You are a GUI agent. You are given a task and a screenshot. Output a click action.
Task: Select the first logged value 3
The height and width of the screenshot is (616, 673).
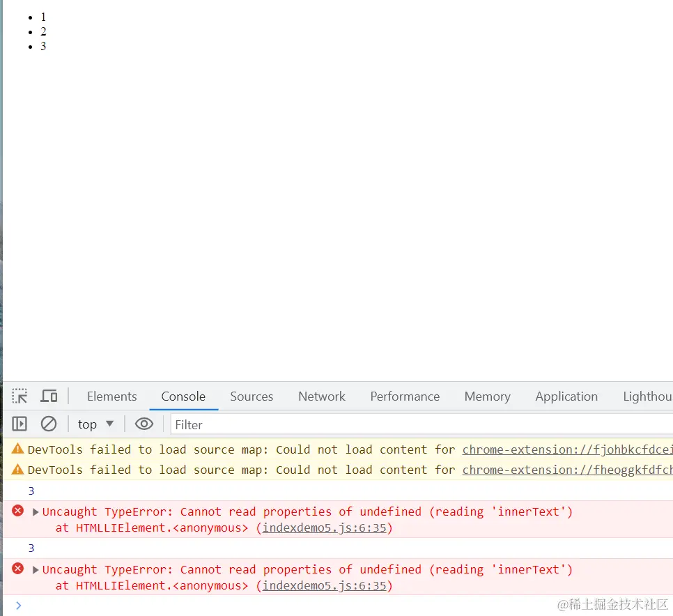(x=31, y=491)
